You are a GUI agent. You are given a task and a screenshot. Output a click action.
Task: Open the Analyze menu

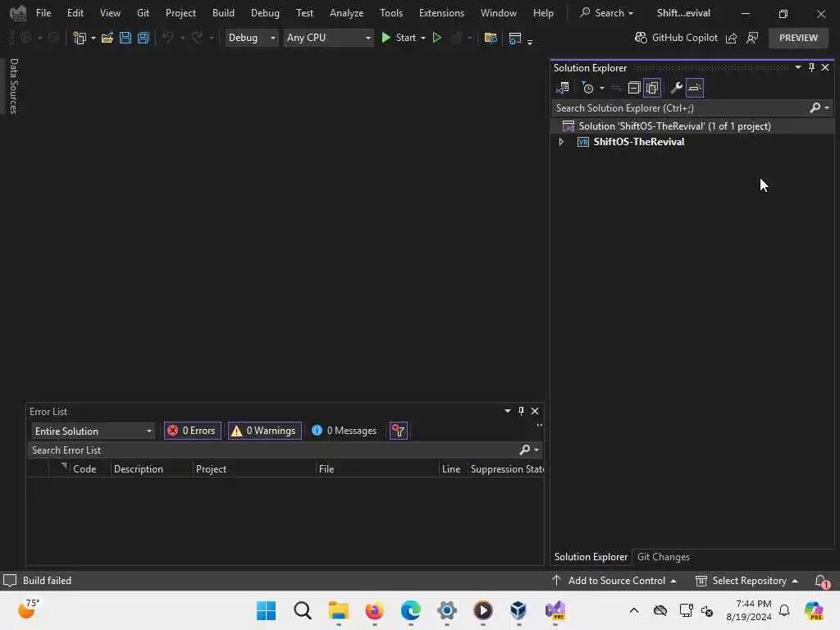[x=347, y=13]
